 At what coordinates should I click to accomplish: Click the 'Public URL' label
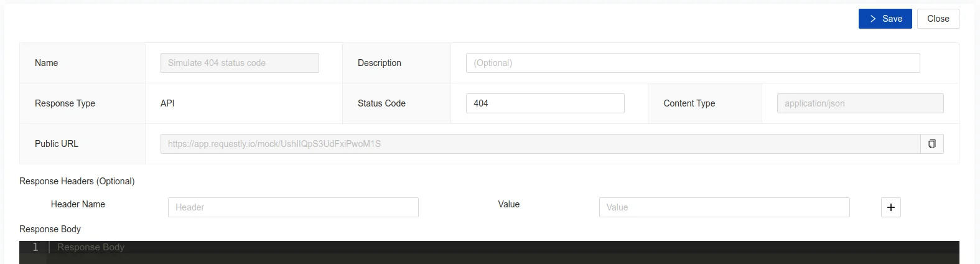pyautogui.click(x=57, y=144)
